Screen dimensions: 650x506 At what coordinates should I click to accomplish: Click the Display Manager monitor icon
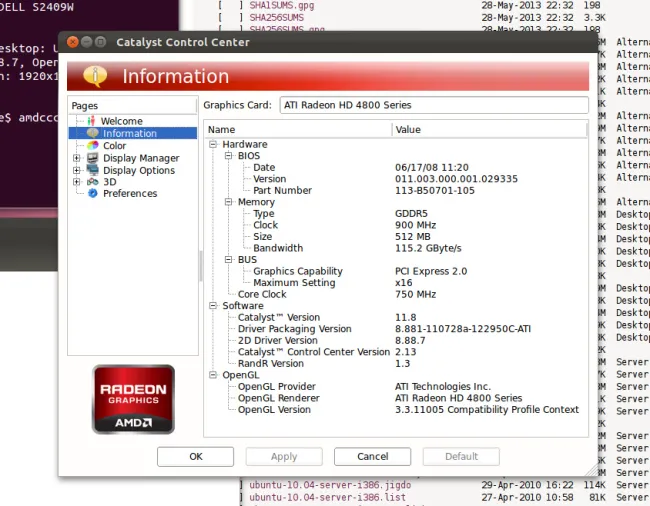[x=92, y=158]
